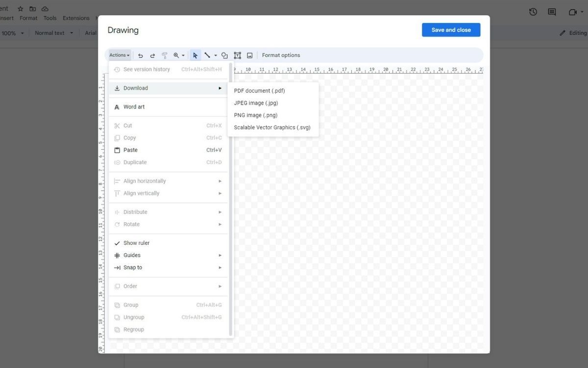This screenshot has height=368, width=588.
Task: Open the Arial font dropdown
Action: (91, 33)
